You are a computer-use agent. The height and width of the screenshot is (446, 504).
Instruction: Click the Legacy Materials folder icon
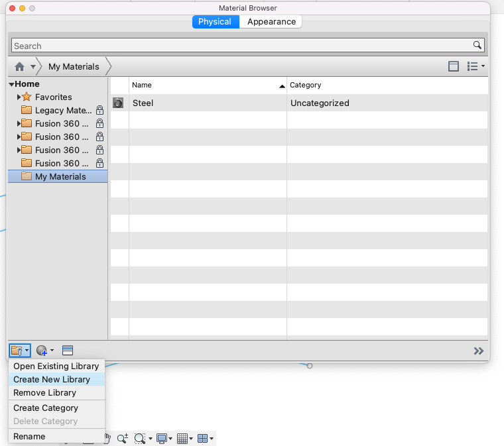coord(27,110)
